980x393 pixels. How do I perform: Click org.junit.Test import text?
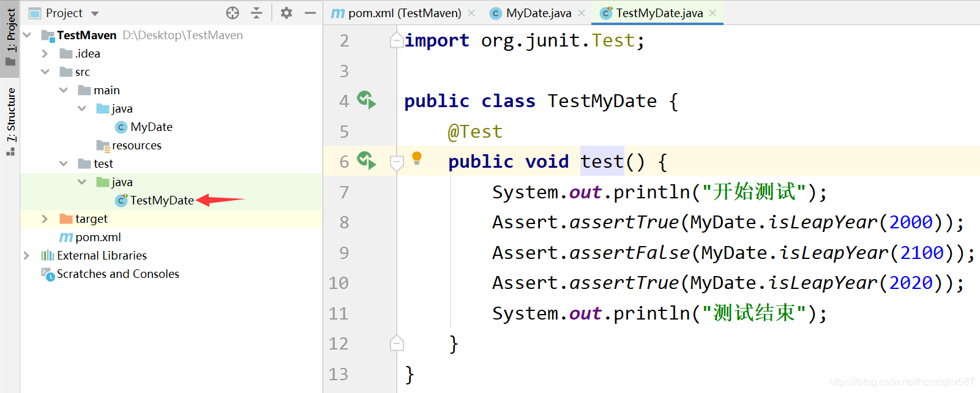pyautogui.click(x=558, y=40)
